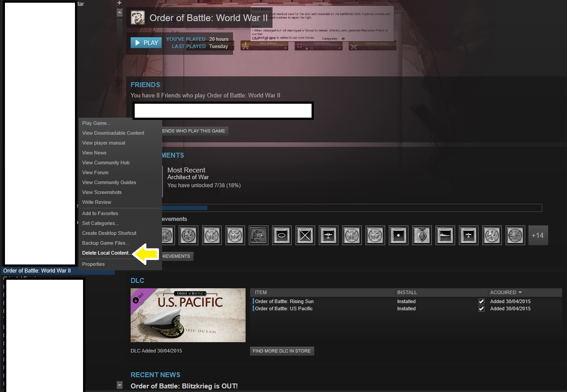Choose View Forum in the context menu
The height and width of the screenshot is (392, 567).
[95, 172]
